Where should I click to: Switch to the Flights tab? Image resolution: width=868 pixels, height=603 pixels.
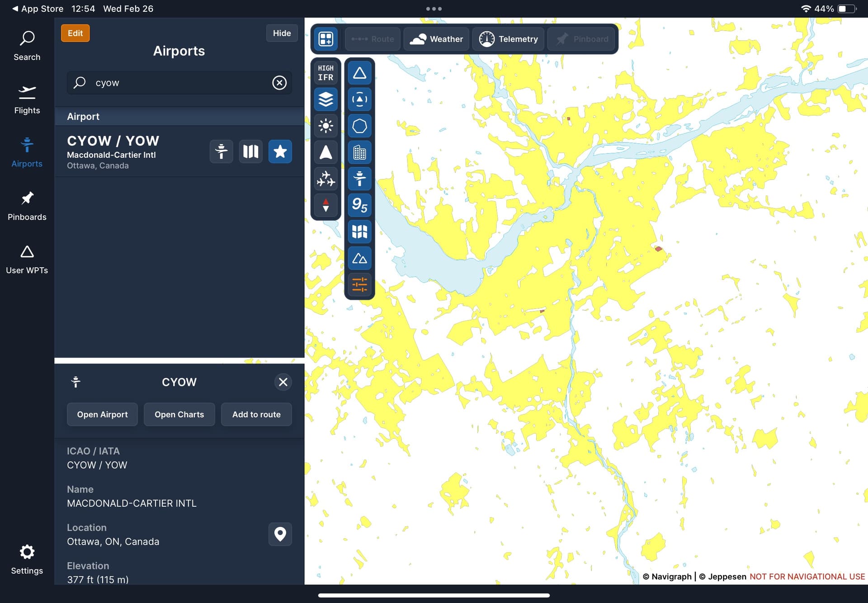(x=27, y=99)
